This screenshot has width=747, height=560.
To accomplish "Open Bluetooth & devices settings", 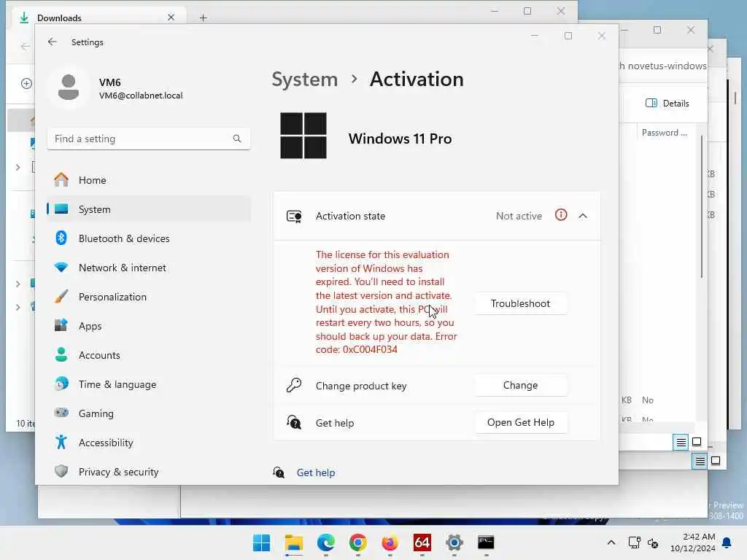I will pos(149,238).
